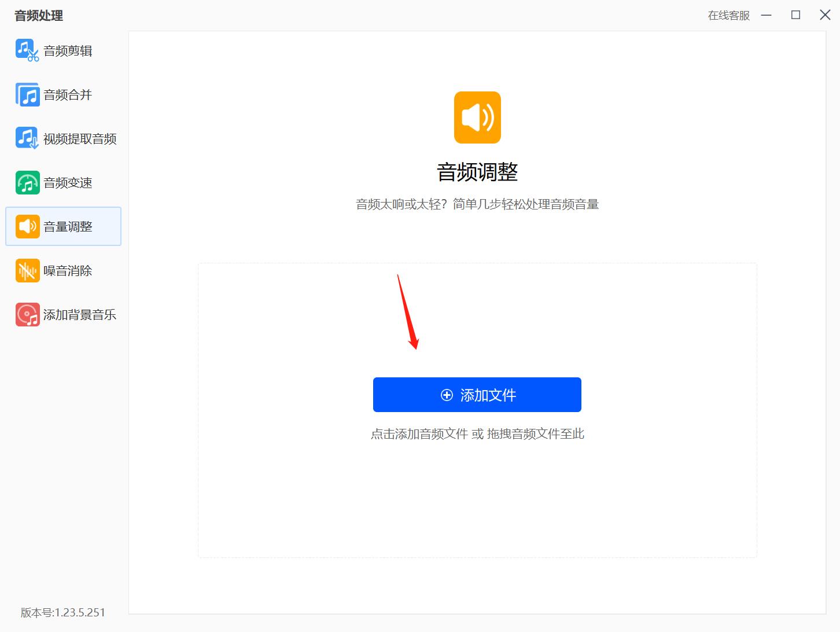Click the 视频提取音频 extract-audio icon
Screen dimensions: 840x632
26,138
